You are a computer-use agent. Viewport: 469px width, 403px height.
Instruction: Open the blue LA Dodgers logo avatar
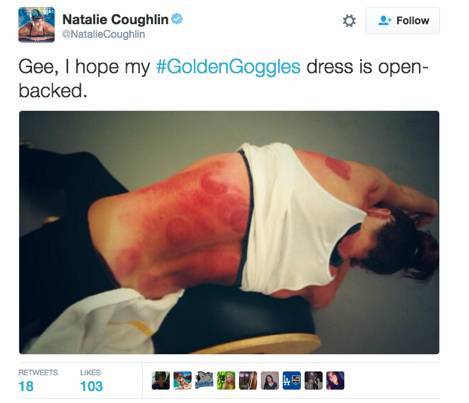click(292, 380)
